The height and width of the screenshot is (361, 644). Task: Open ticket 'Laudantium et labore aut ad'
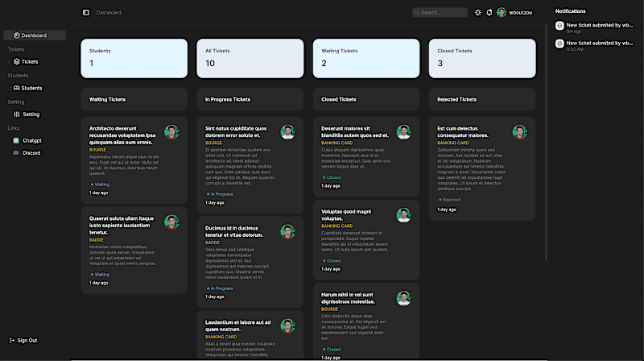250,335
